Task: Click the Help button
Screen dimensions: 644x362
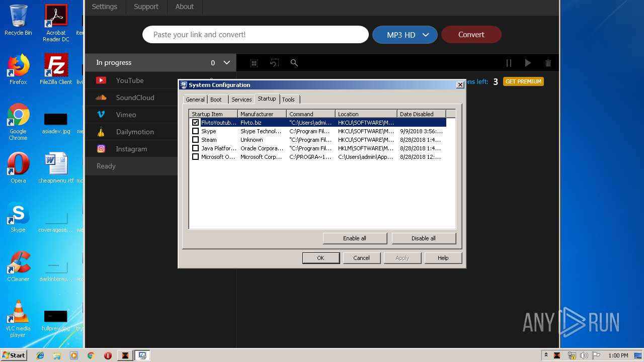Action: coord(443,258)
